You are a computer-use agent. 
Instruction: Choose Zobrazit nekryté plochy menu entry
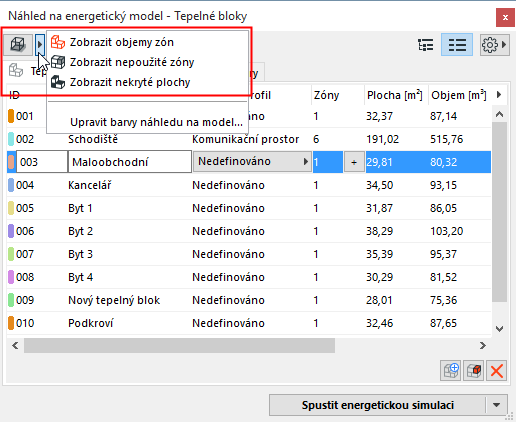pyautogui.click(x=148, y=82)
